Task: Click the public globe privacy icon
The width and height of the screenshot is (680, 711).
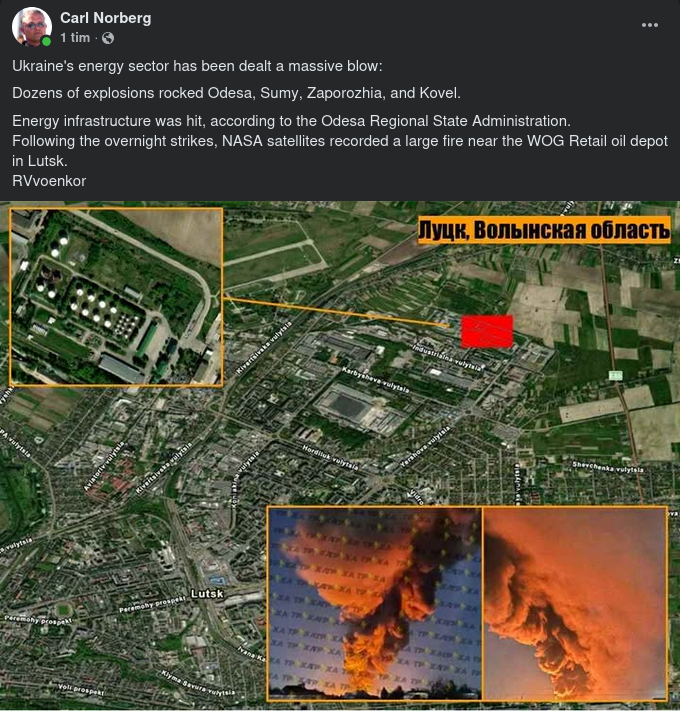Action: (108, 38)
